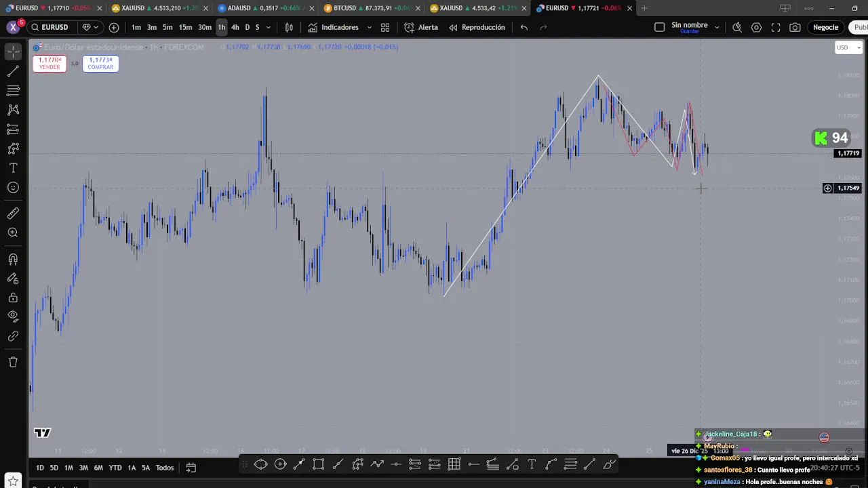
Task: Open the Fibonacci tools in left sidebar
Action: 13,90
